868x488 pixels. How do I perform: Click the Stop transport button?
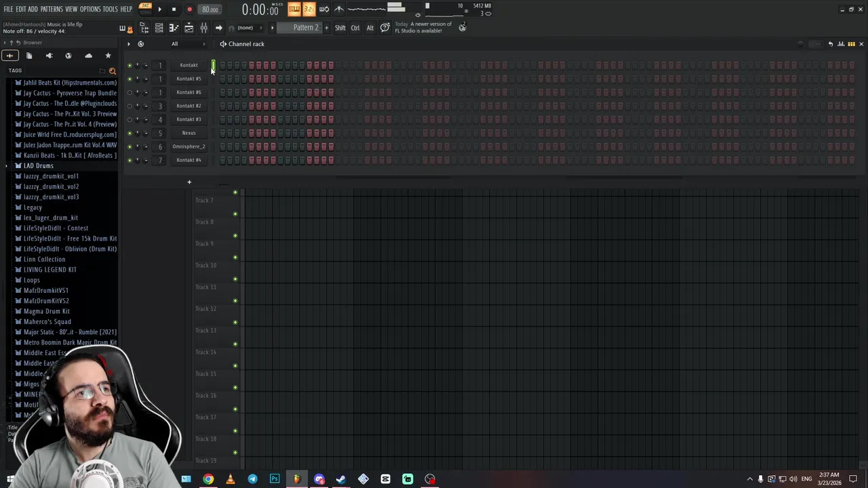tap(174, 9)
